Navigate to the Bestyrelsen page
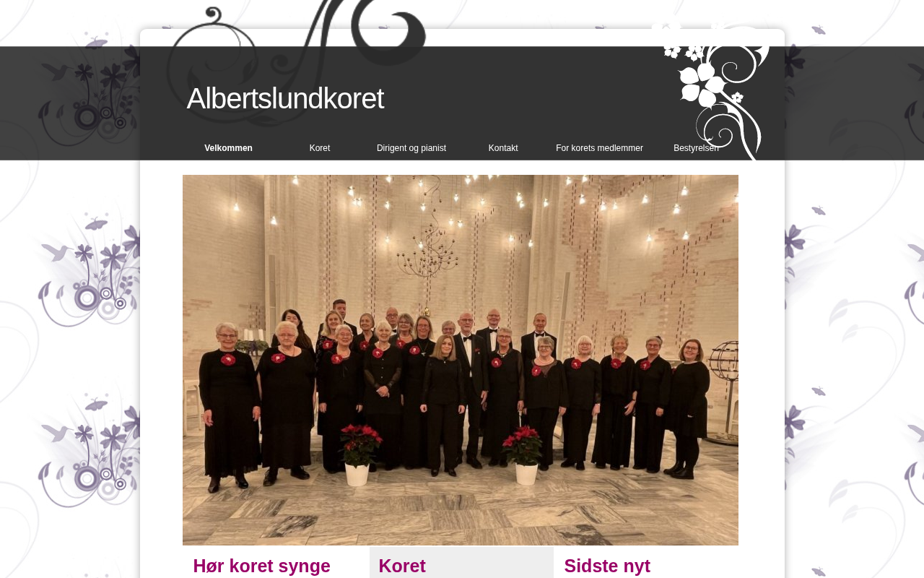This screenshot has width=924, height=578. pos(696,148)
